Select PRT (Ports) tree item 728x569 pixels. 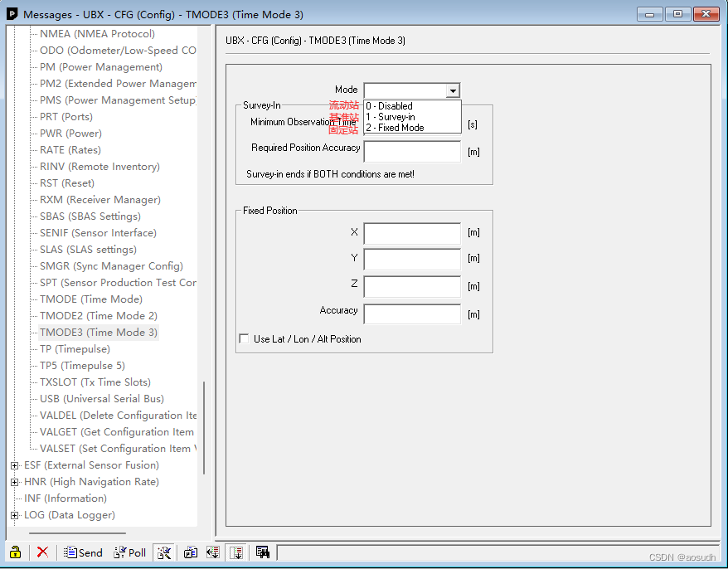(66, 117)
